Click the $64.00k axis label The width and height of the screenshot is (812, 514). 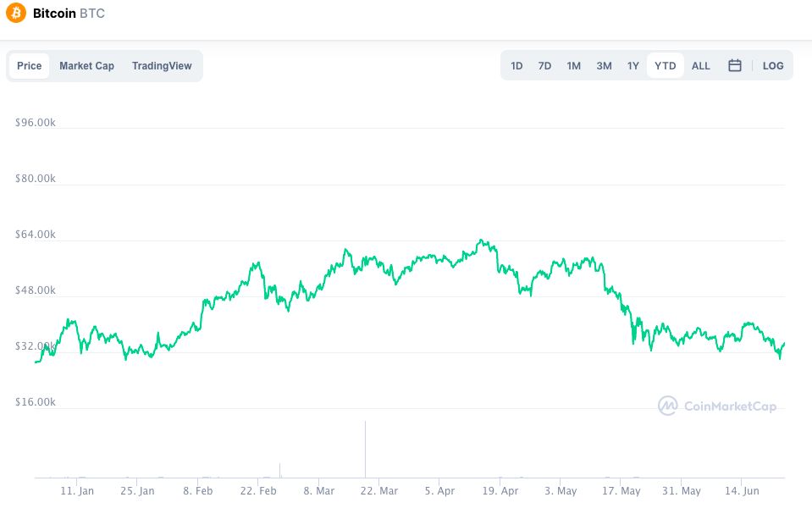point(36,235)
